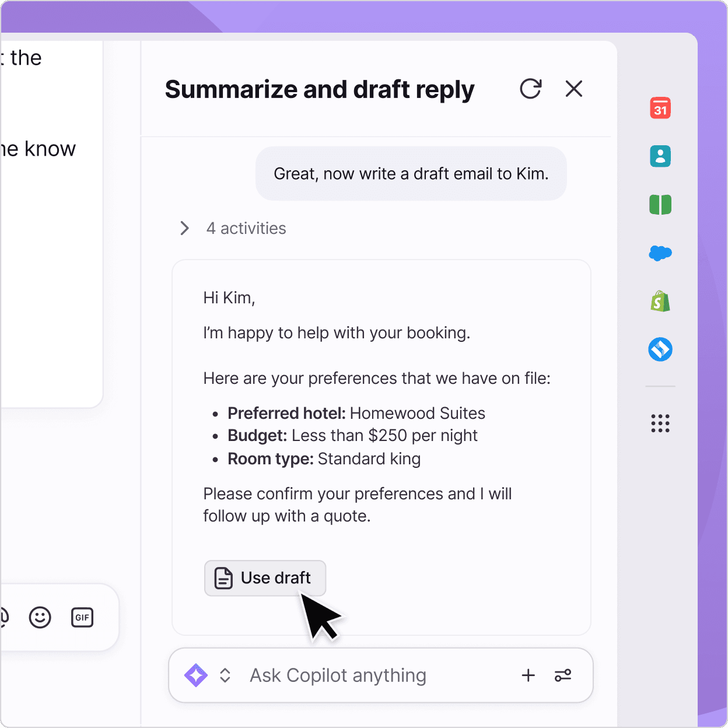Viewport: 728px width, 728px height.
Task: Click the "Summarize and draft reply" heading
Action: point(320,89)
